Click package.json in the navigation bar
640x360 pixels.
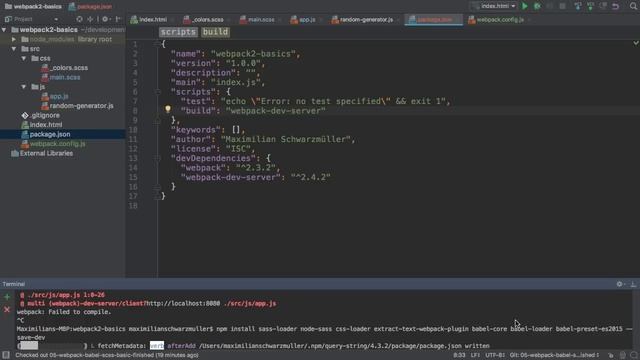90,6
